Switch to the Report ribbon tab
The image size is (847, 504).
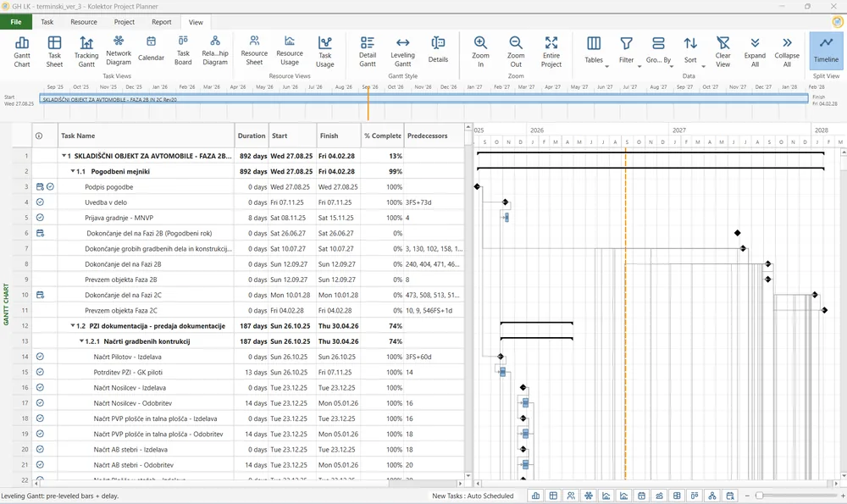(x=162, y=22)
